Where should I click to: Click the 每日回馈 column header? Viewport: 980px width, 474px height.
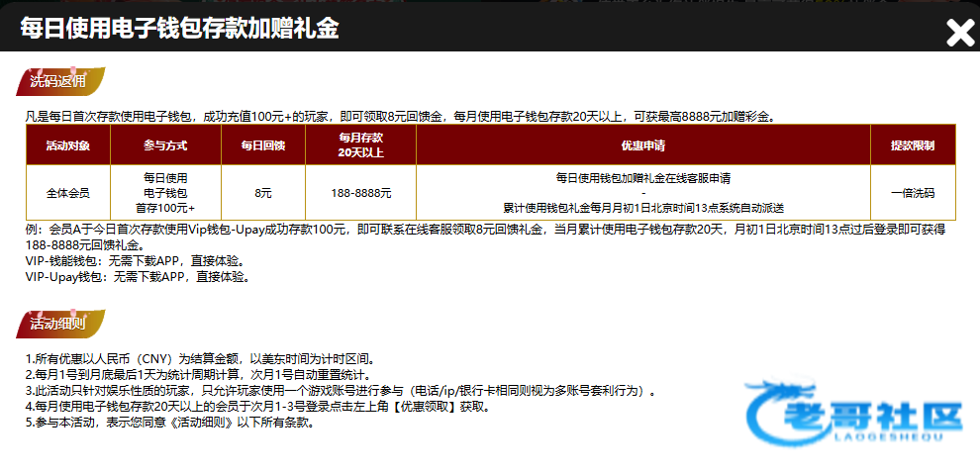point(263,144)
